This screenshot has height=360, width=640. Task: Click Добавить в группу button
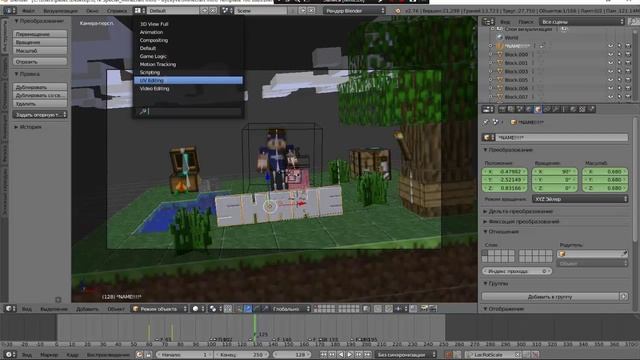pos(550,297)
